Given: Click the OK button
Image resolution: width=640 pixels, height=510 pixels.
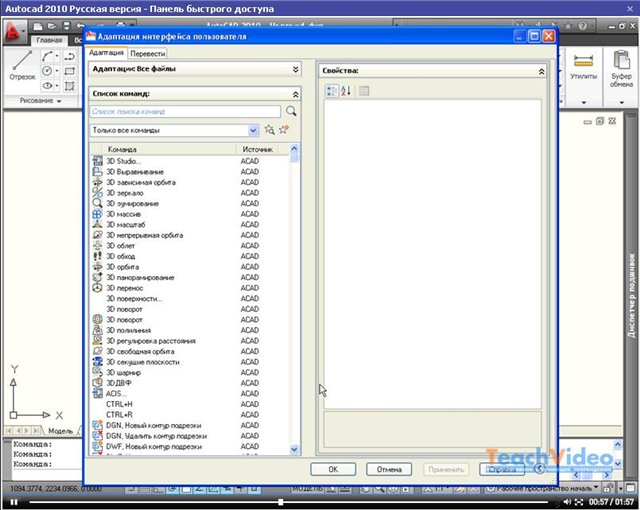Looking at the screenshot, I should [333, 469].
